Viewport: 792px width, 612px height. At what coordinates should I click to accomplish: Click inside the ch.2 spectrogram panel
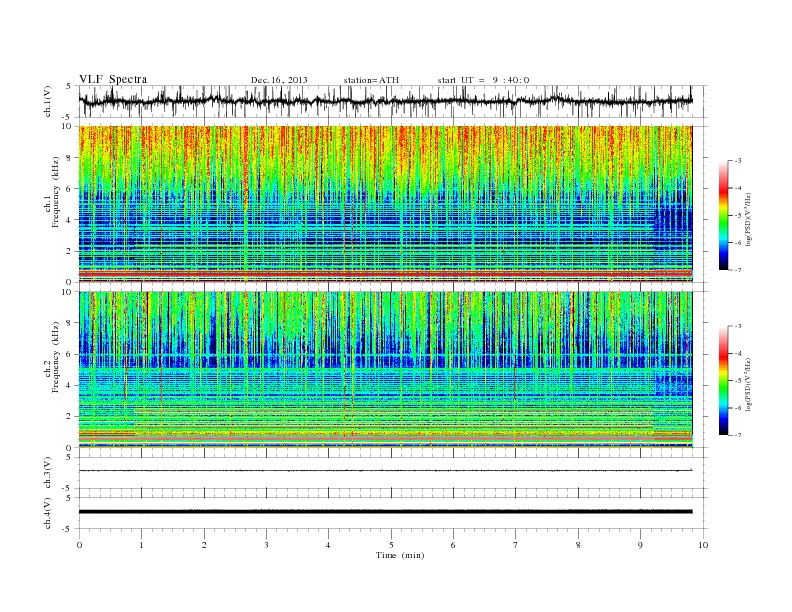pyautogui.click(x=385, y=369)
